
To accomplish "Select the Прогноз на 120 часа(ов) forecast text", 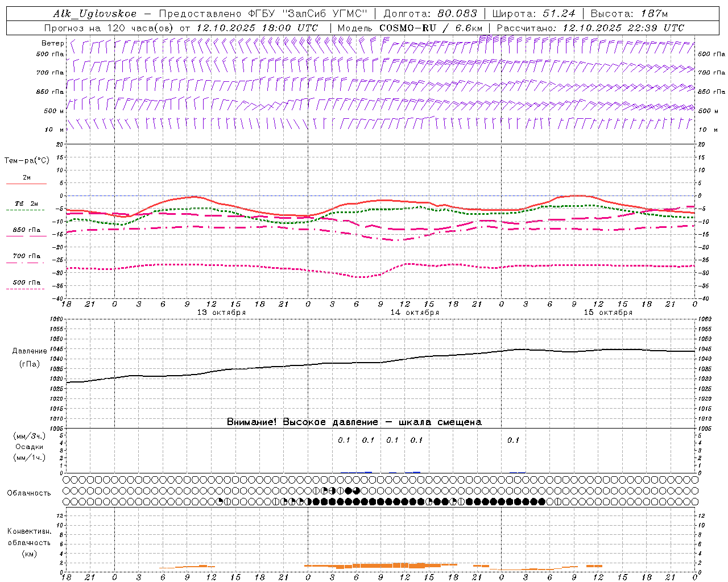I will pos(110,28).
